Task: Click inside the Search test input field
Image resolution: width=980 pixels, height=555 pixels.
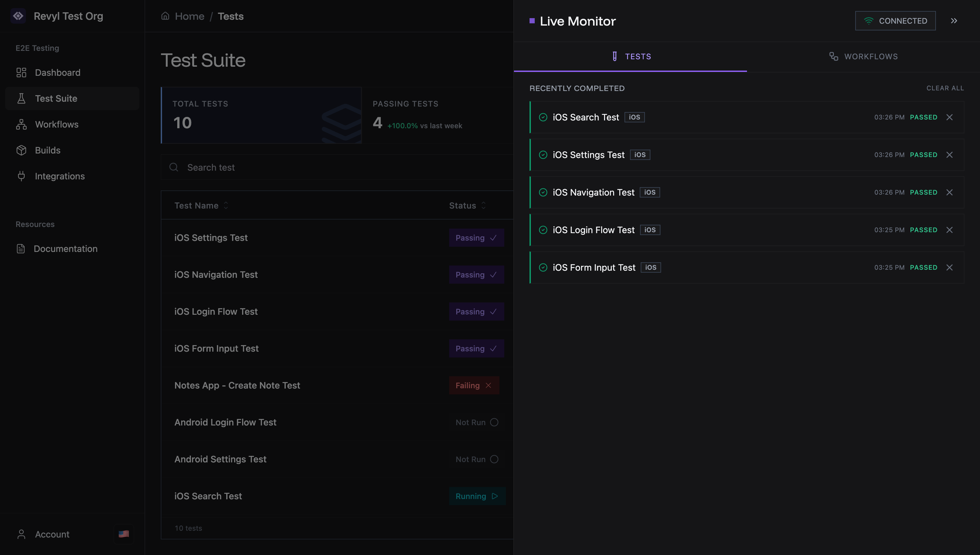Action: [x=267, y=167]
